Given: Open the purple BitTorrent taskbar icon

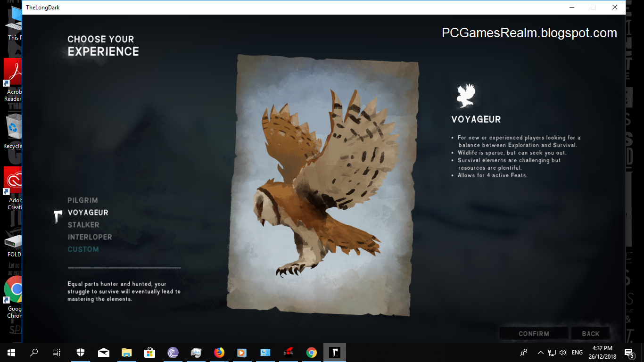Looking at the screenshot, I should pyautogui.click(x=173, y=352).
